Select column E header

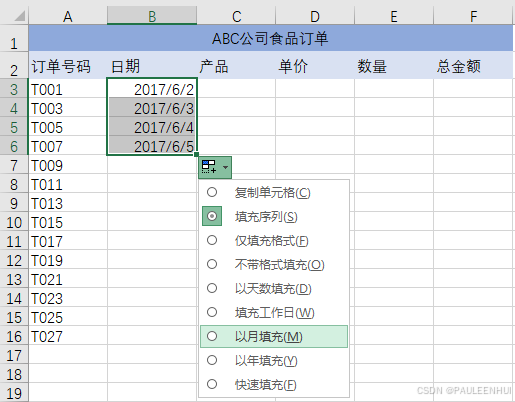click(x=394, y=16)
